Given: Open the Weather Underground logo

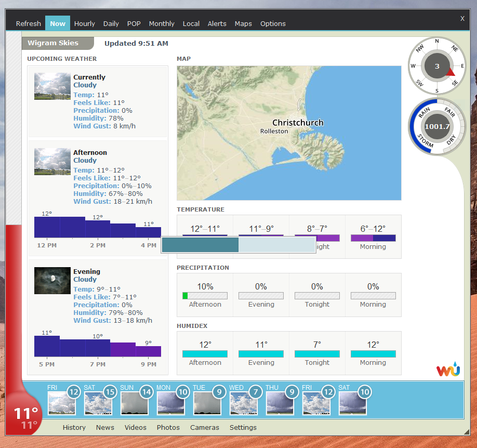Looking at the screenshot, I should pos(447,371).
